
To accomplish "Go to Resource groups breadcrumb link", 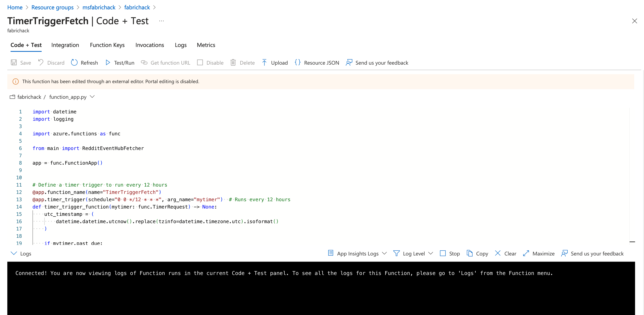I will pyautogui.click(x=52, y=8).
